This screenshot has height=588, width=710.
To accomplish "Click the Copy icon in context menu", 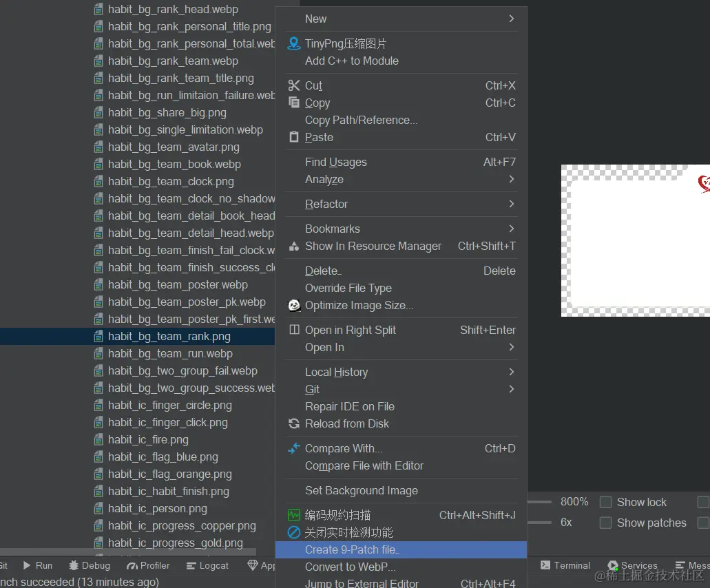I will tap(294, 103).
